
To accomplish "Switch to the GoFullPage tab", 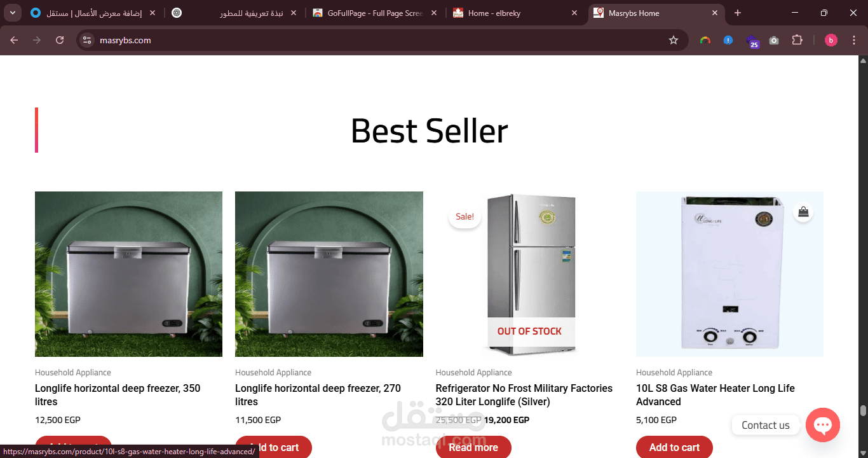I will [376, 13].
